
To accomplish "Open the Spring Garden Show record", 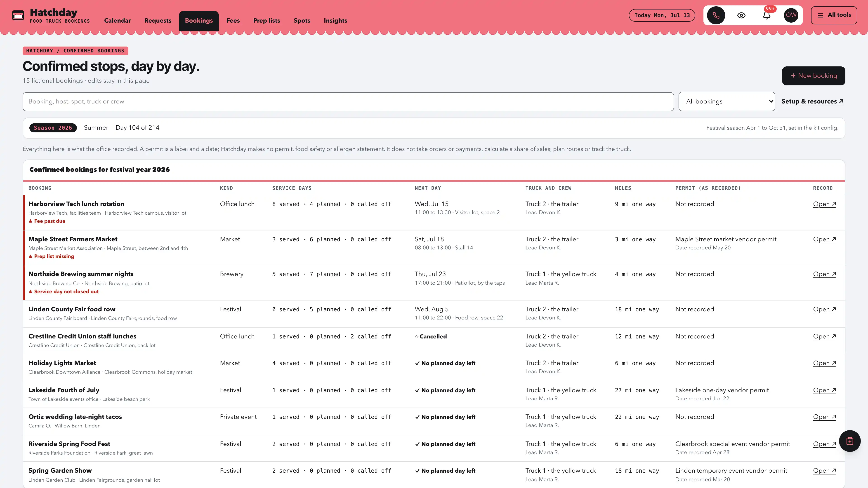I will coord(824,470).
